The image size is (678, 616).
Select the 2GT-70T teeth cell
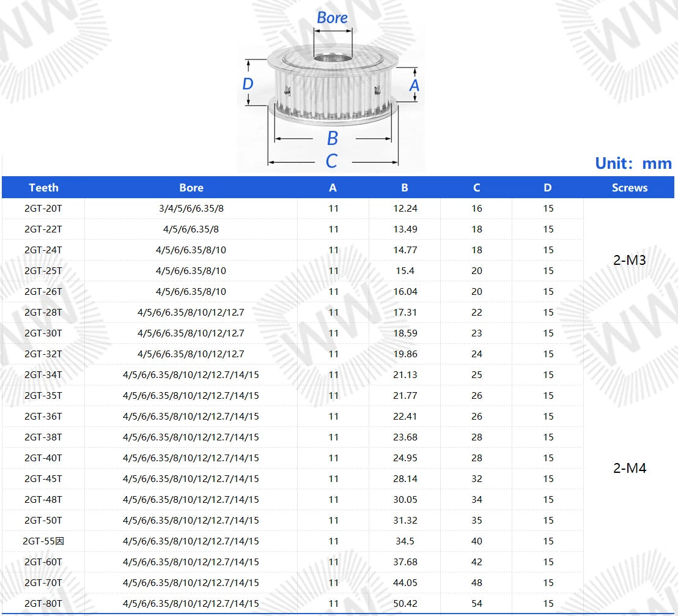click(43, 583)
